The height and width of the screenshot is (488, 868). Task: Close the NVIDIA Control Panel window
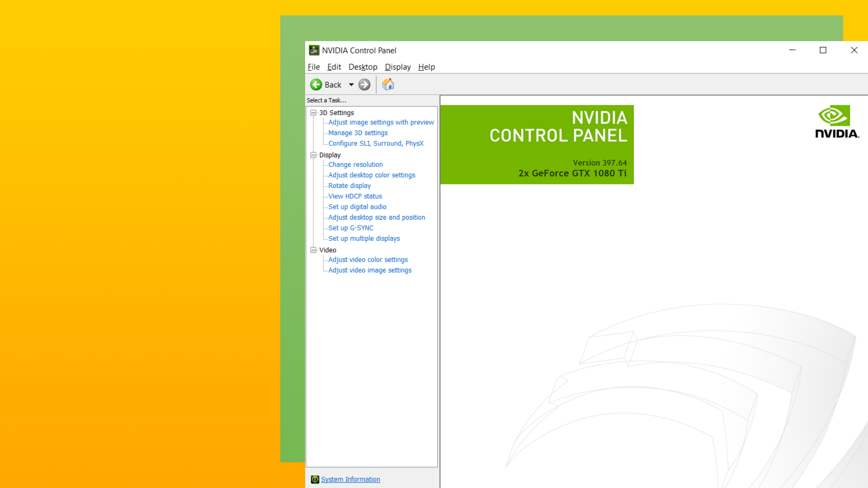(x=854, y=50)
